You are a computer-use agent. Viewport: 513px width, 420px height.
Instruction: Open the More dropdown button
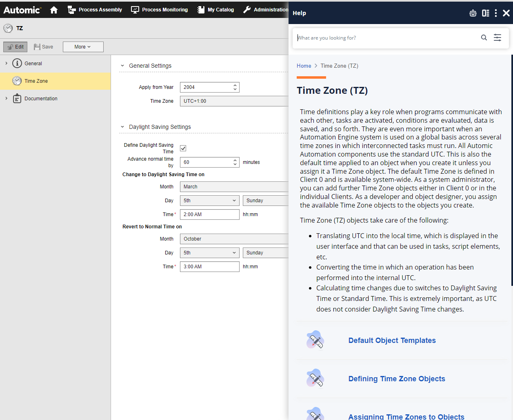(83, 47)
